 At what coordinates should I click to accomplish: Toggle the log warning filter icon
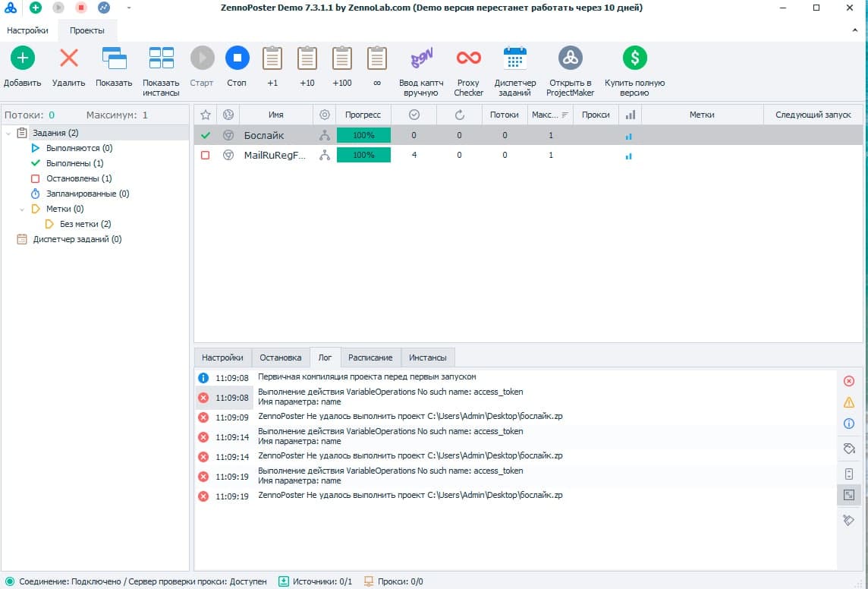tap(848, 402)
